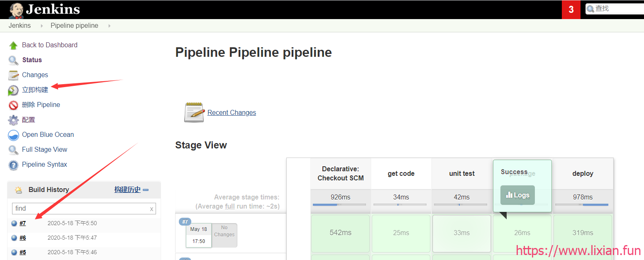Open Pipeline pipeline breadcrumb link
Image resolution: width=644 pixels, height=260 pixels.
pyautogui.click(x=74, y=26)
